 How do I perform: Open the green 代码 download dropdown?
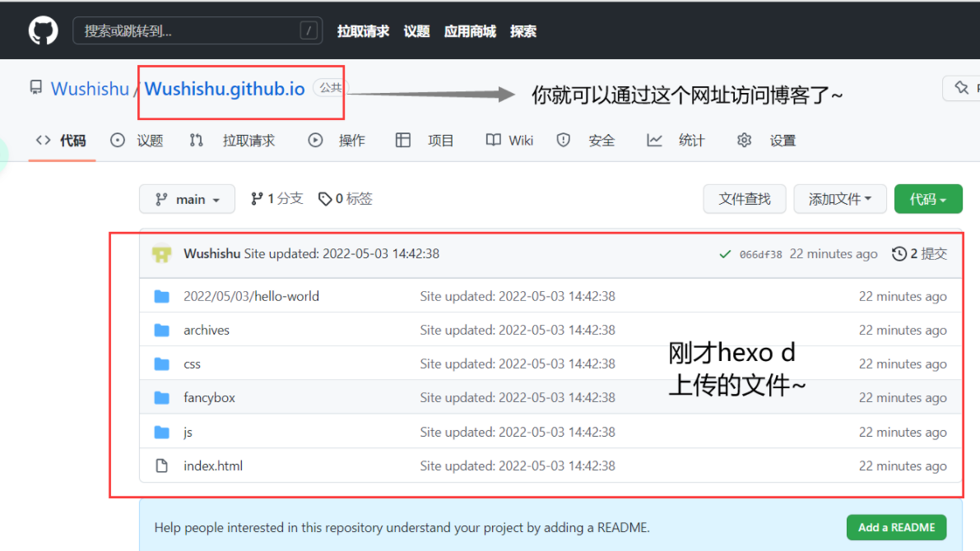point(928,198)
